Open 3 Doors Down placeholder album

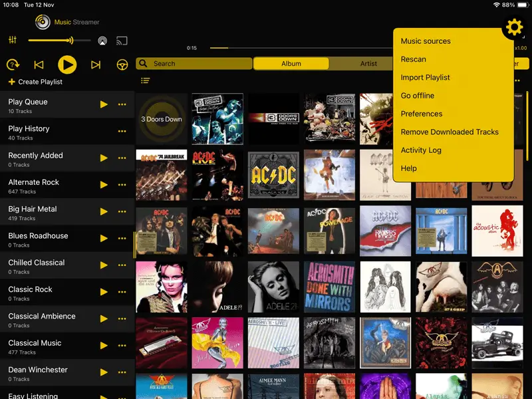point(162,119)
